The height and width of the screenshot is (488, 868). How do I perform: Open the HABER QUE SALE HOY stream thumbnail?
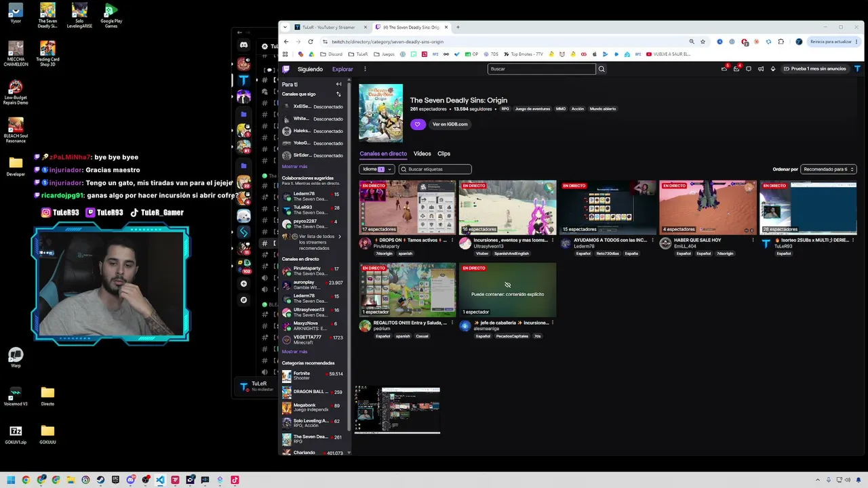click(x=708, y=207)
